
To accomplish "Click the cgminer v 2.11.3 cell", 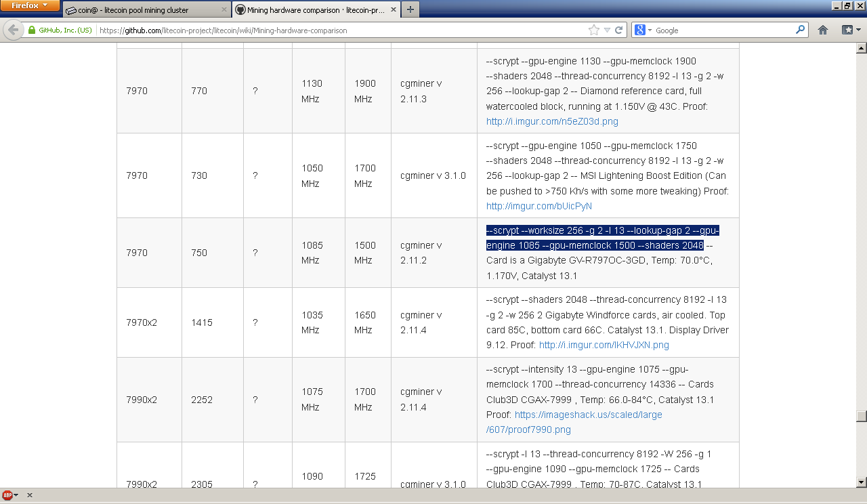I will 434,91.
